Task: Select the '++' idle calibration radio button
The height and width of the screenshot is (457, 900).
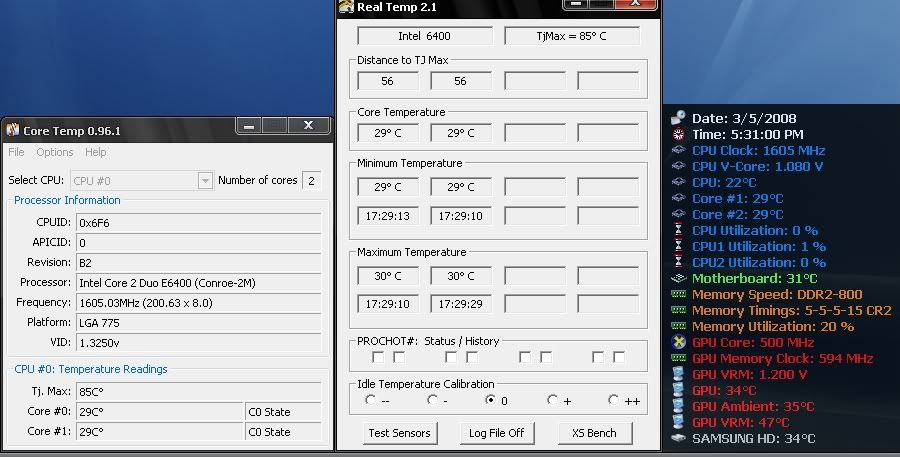Action: [x=614, y=400]
